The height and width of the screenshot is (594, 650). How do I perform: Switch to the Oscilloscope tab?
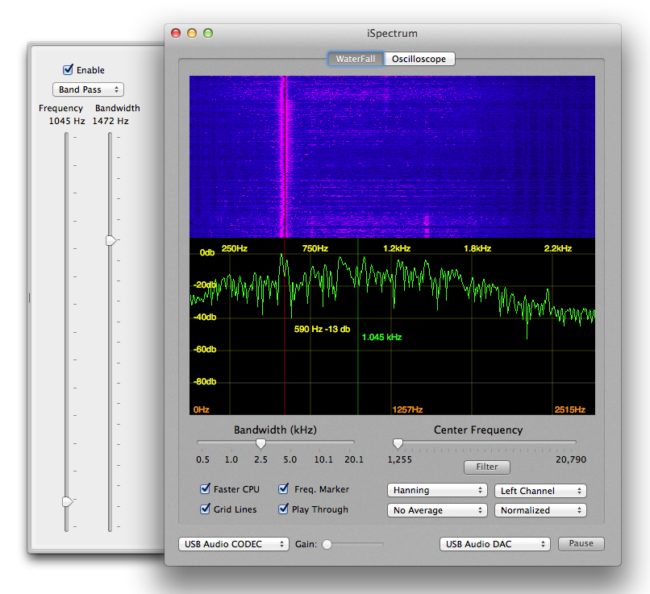click(x=420, y=59)
